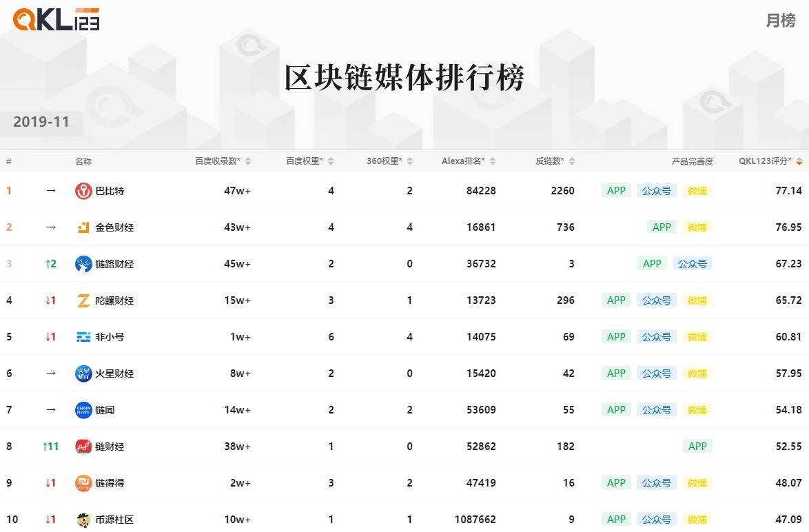Click score 54.18 for 链闻
This screenshot has height=532, width=809.
[x=788, y=410]
